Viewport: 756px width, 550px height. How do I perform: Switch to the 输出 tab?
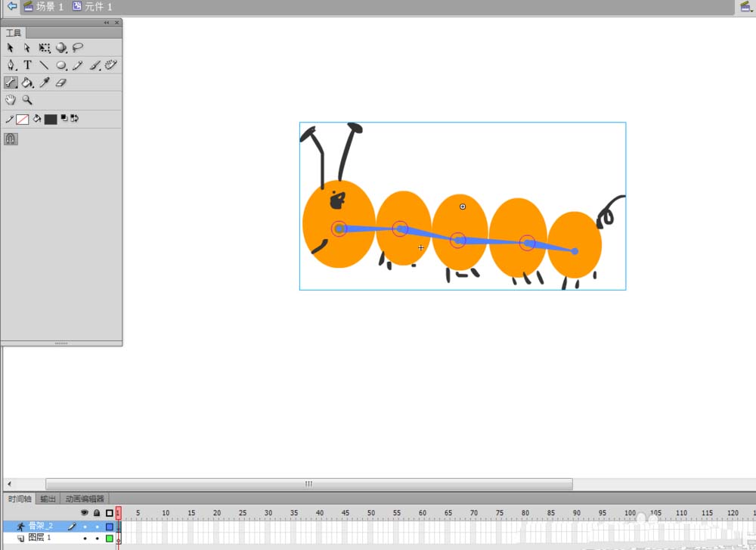click(x=48, y=499)
